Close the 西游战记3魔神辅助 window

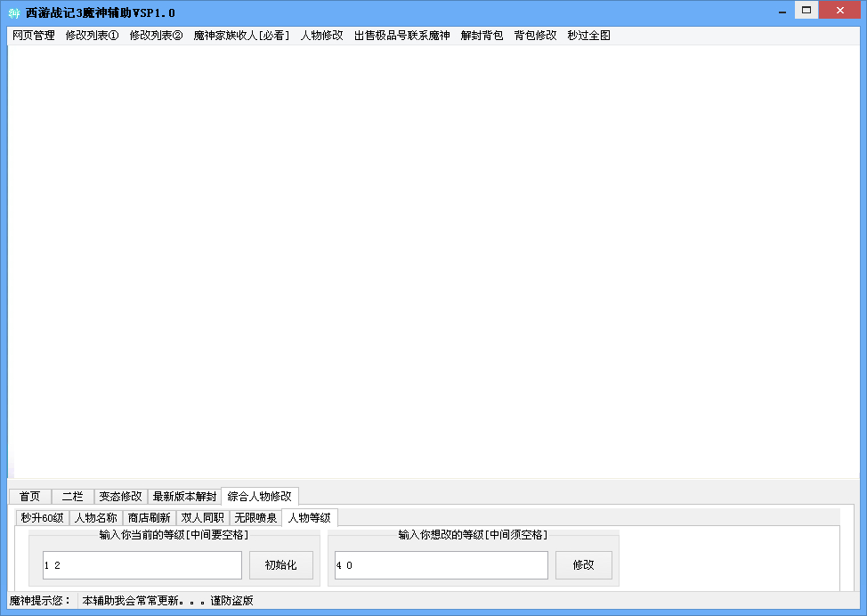[x=840, y=11]
